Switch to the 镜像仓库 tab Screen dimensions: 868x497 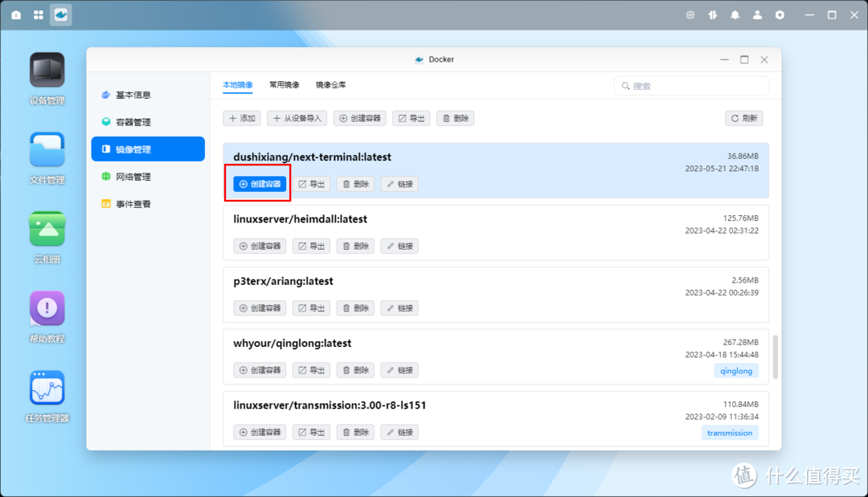(330, 85)
